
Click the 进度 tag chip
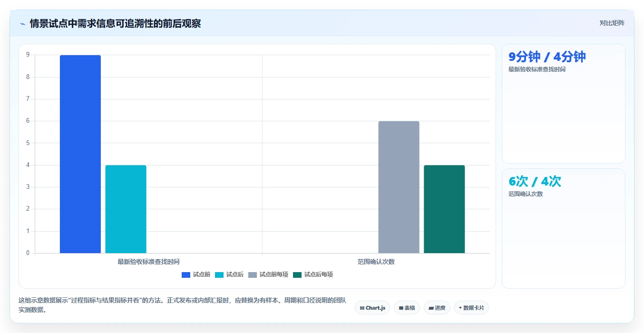point(437,308)
